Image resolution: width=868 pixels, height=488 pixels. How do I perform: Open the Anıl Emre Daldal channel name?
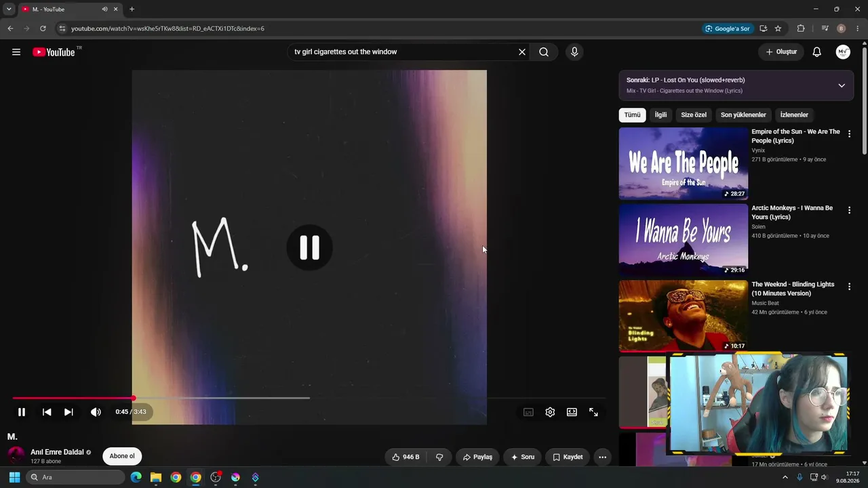[x=57, y=452]
